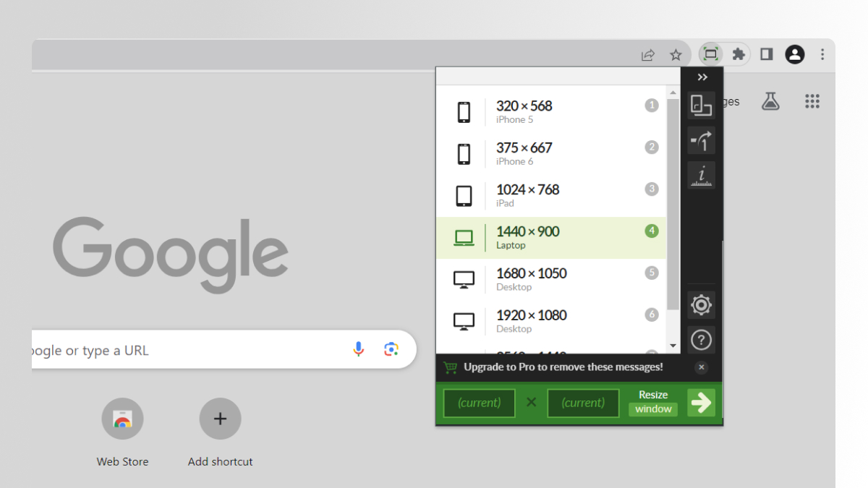Click the shopping cart icon in the upgrade bar
The height and width of the screenshot is (488, 868).
pyautogui.click(x=450, y=367)
